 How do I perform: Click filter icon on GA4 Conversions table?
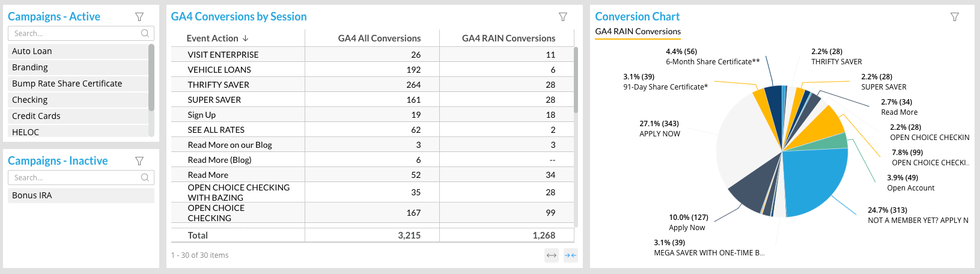(563, 17)
